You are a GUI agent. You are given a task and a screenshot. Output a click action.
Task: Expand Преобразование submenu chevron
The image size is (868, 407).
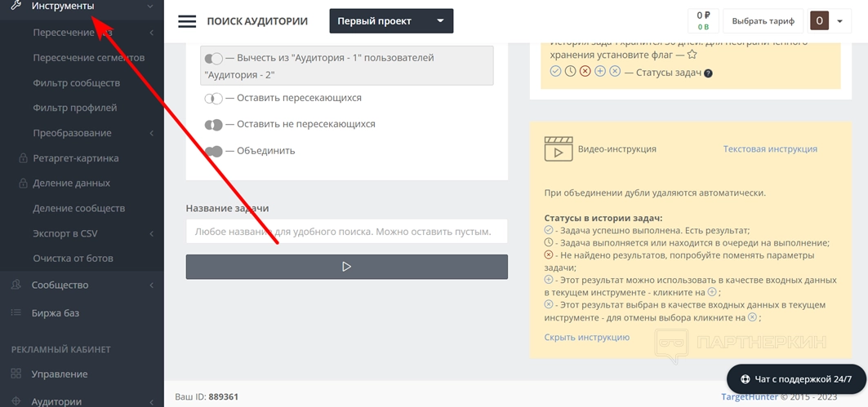(152, 133)
